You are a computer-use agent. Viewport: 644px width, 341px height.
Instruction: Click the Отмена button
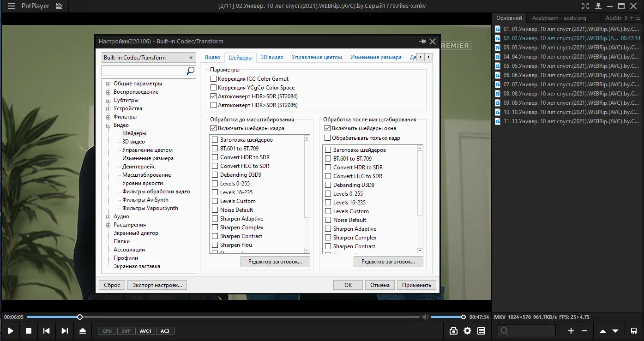[380, 285]
